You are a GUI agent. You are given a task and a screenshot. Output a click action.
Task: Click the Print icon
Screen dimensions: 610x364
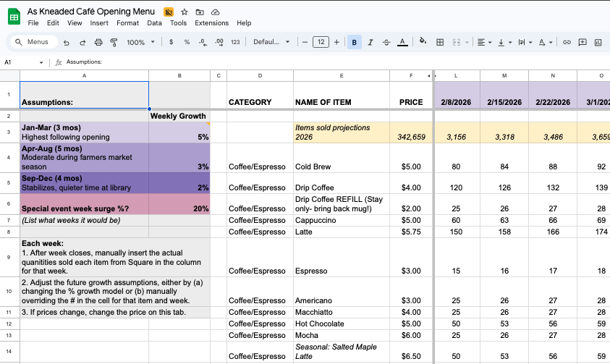(98, 43)
